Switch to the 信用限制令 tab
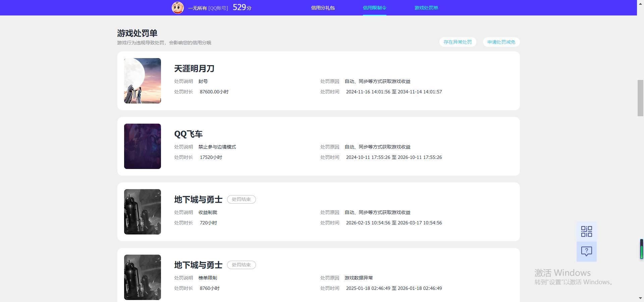The width and height of the screenshot is (644, 302). [374, 8]
